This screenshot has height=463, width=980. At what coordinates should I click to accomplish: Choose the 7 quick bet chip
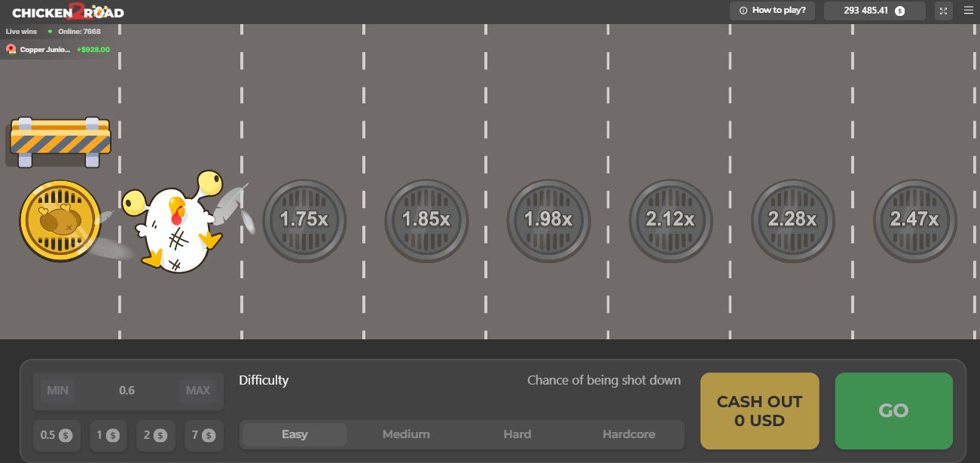click(204, 435)
